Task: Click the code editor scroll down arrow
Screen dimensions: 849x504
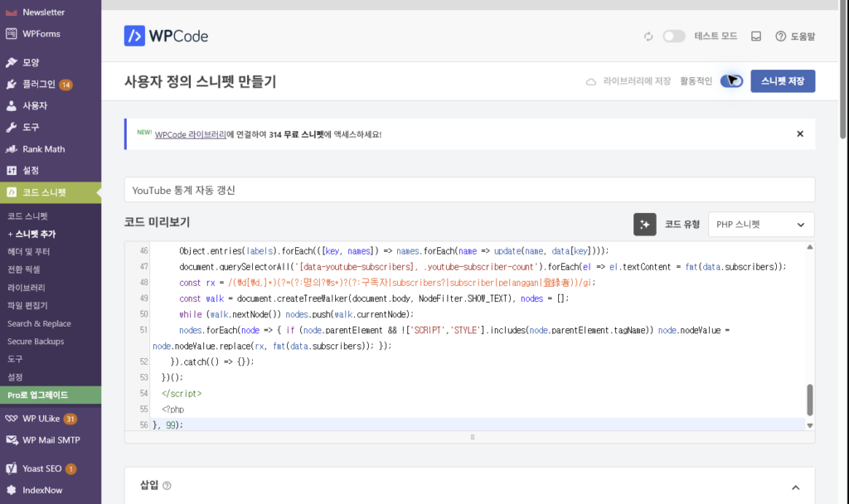Action: tap(809, 425)
